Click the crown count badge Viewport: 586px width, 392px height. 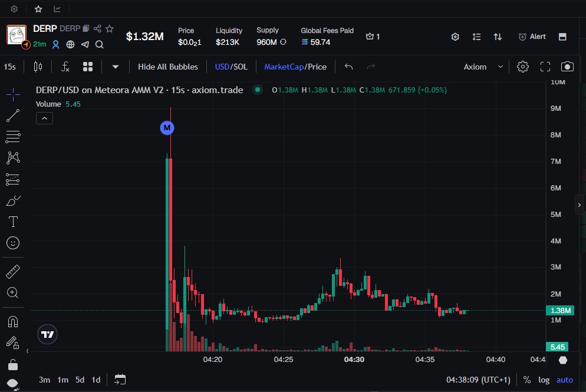(373, 36)
